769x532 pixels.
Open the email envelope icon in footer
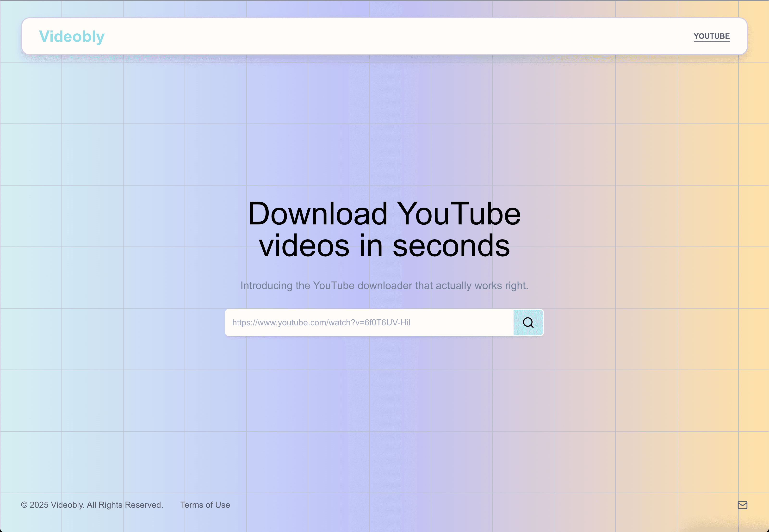click(742, 505)
